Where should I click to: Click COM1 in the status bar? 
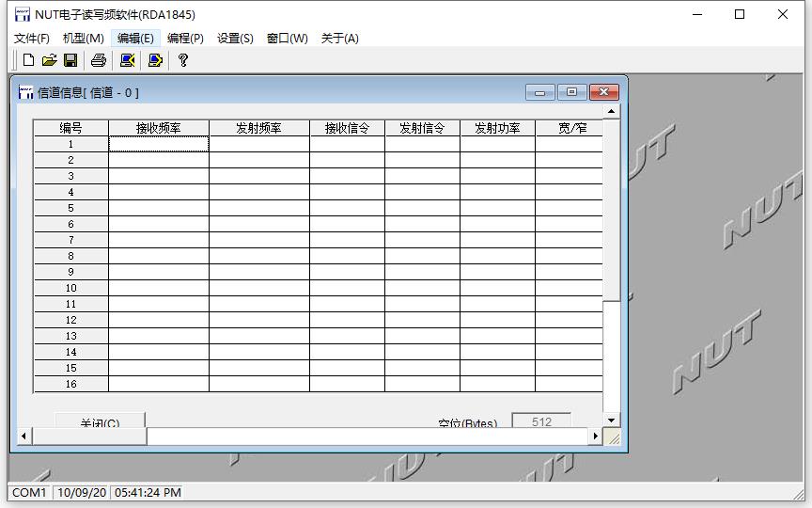pos(29,492)
